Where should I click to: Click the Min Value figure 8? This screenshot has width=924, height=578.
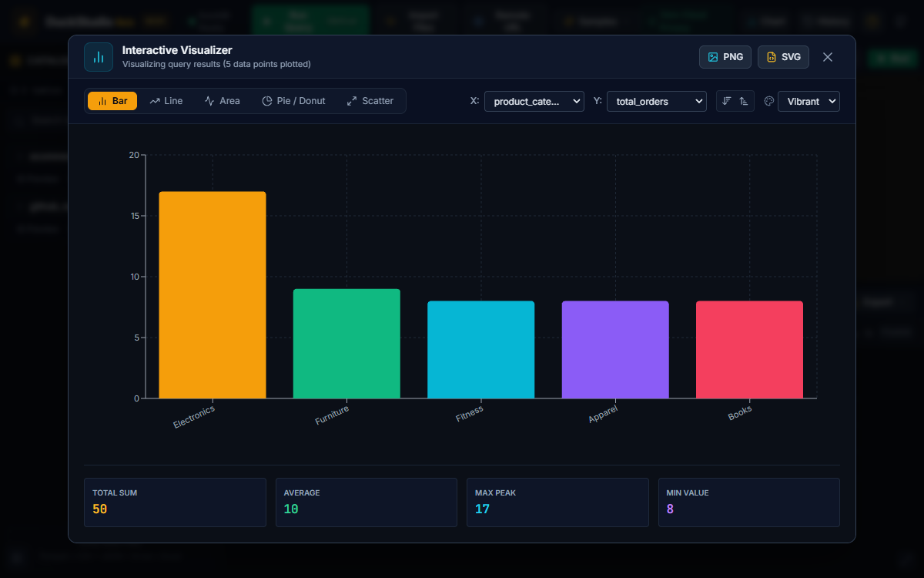670,509
